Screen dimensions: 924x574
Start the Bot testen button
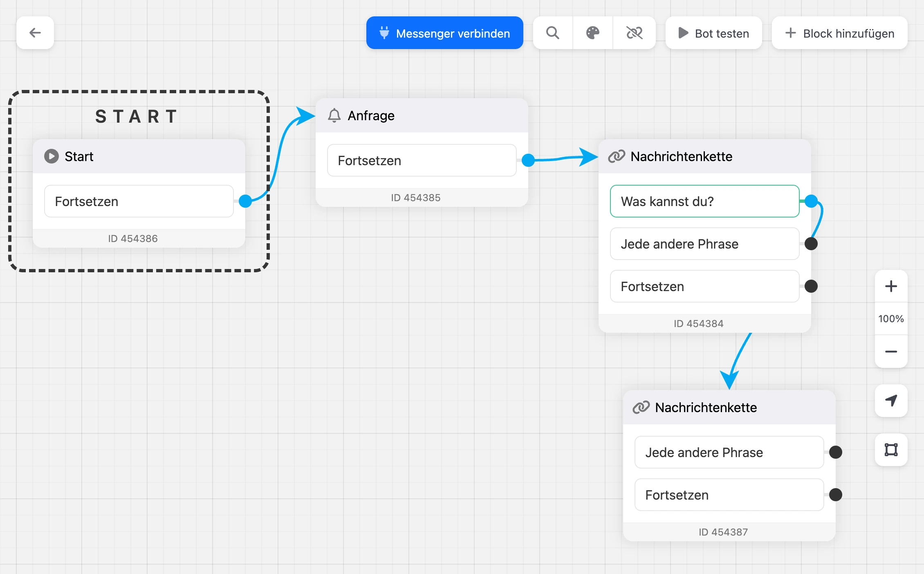(x=714, y=33)
